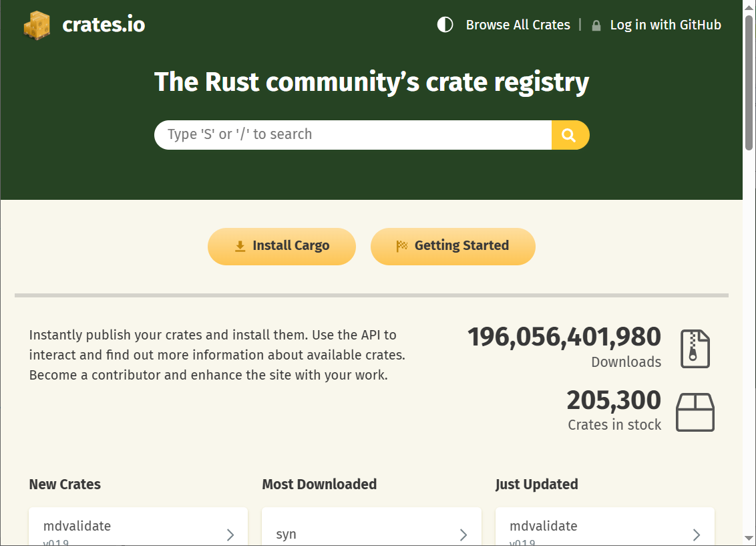The image size is (756, 546).
Task: Click the lock icon beside Log in
Action: tap(596, 25)
